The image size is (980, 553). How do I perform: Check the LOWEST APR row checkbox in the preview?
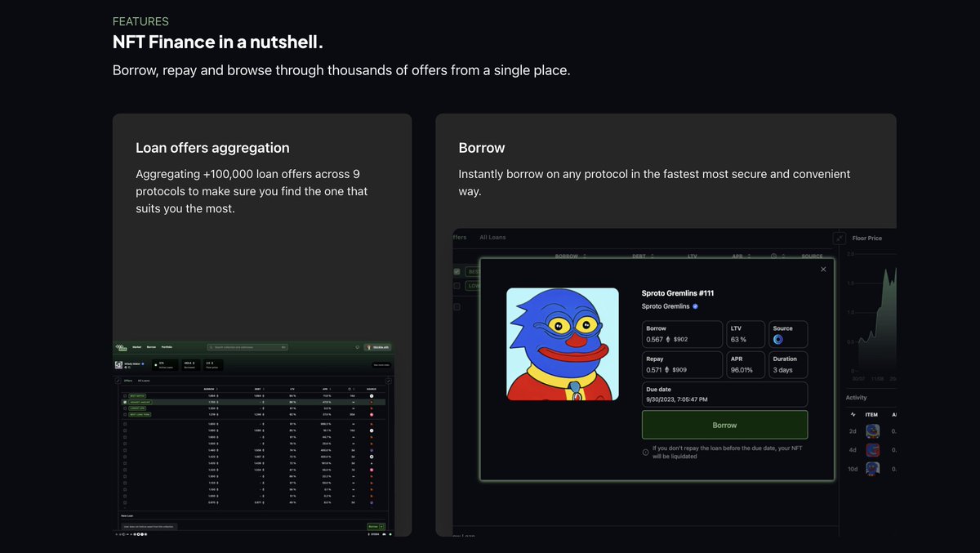point(125,408)
